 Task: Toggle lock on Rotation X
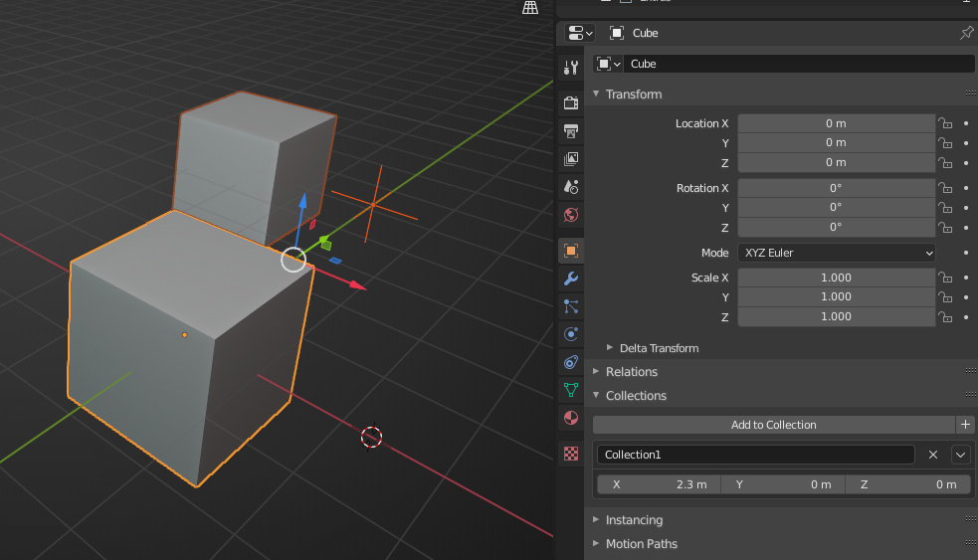click(x=945, y=188)
